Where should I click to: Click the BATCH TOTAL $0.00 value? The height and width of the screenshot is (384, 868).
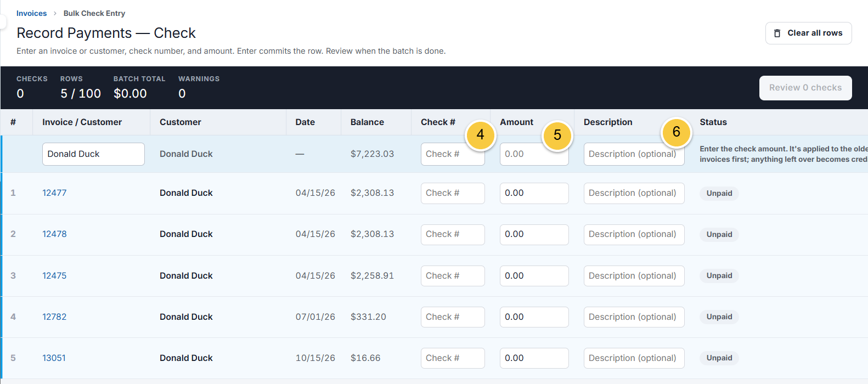[x=130, y=94]
